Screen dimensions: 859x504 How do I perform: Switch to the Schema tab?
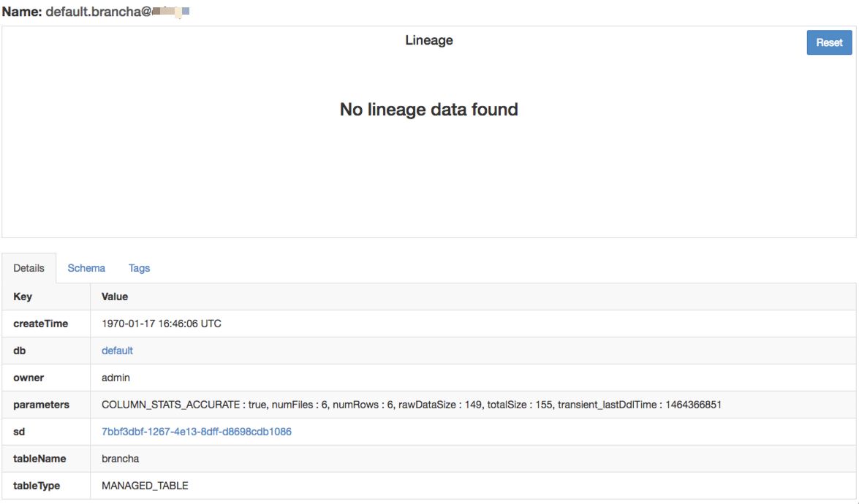point(86,268)
